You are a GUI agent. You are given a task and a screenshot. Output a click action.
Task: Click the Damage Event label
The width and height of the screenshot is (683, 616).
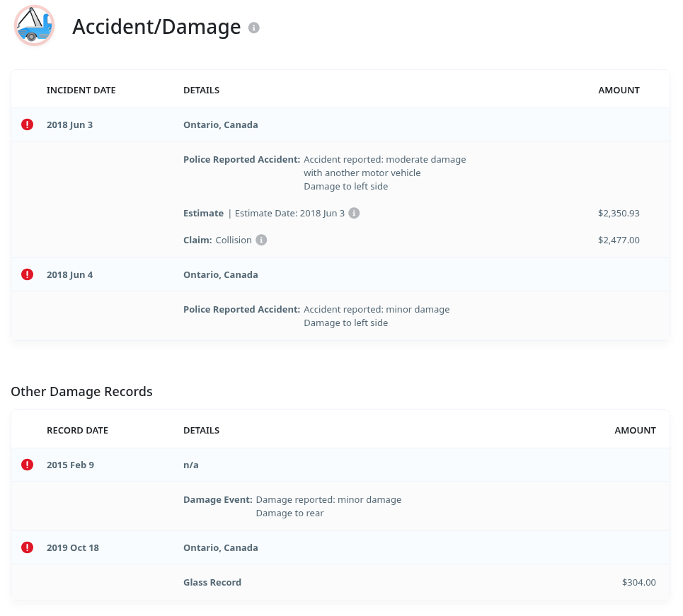point(217,500)
